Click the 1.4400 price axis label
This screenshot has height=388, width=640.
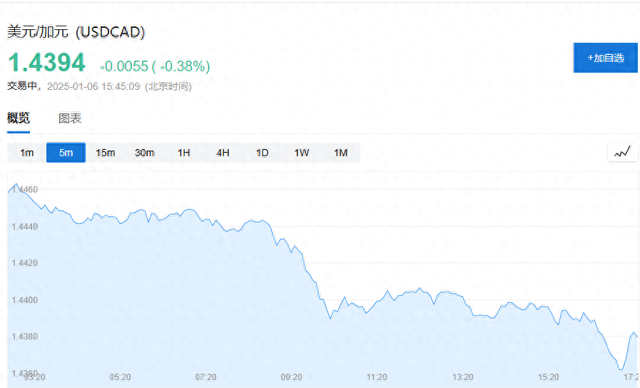[x=24, y=300]
